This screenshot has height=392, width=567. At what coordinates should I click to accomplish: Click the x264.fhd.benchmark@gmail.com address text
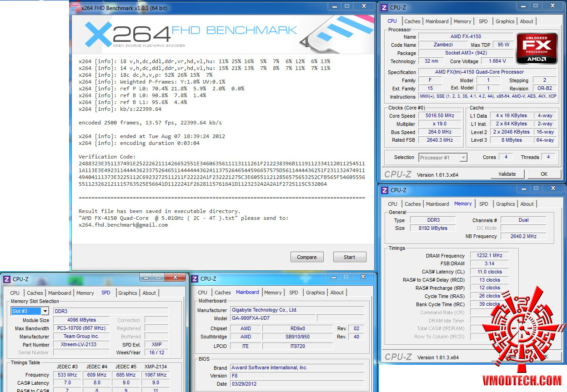(x=123, y=225)
